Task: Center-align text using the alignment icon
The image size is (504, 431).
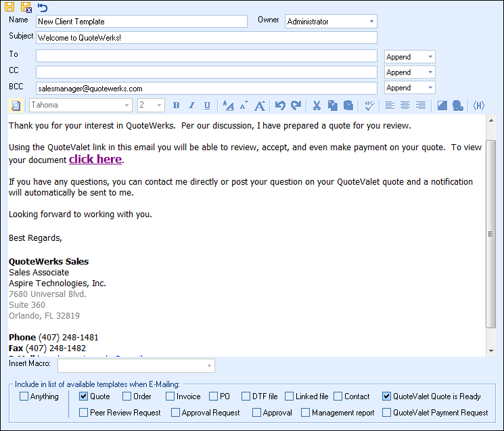Action: coord(405,106)
